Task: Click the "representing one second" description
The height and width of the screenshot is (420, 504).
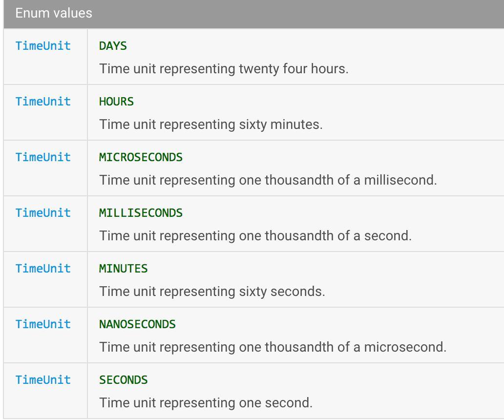Action: pyautogui.click(x=235, y=403)
